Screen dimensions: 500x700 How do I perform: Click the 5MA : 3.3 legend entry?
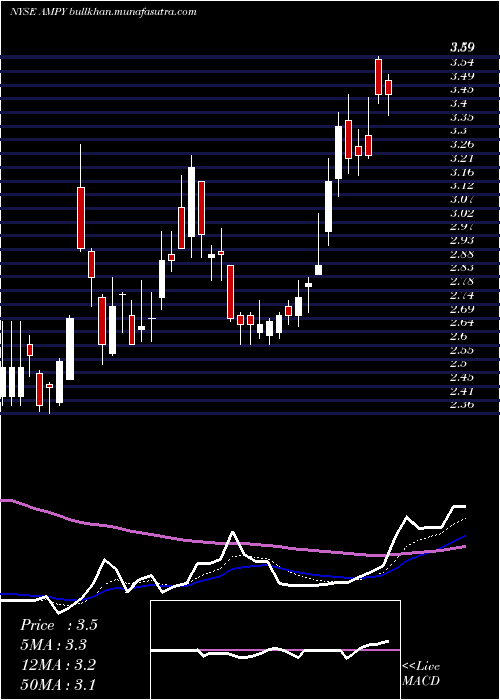(53, 645)
